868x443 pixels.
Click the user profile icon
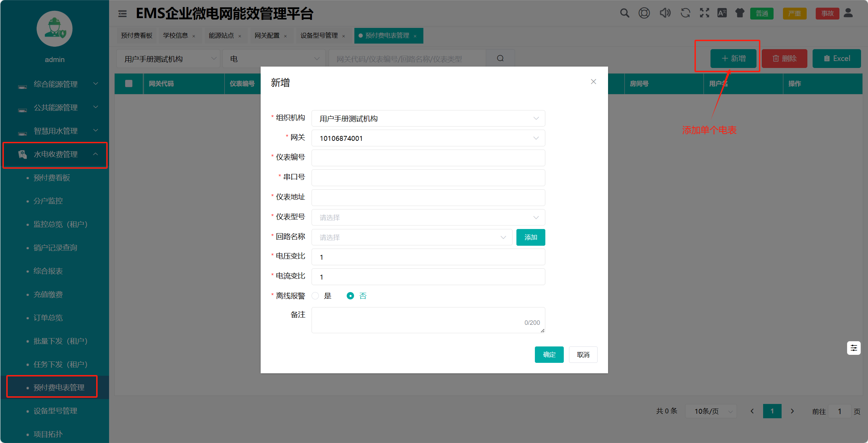pyautogui.click(x=848, y=13)
